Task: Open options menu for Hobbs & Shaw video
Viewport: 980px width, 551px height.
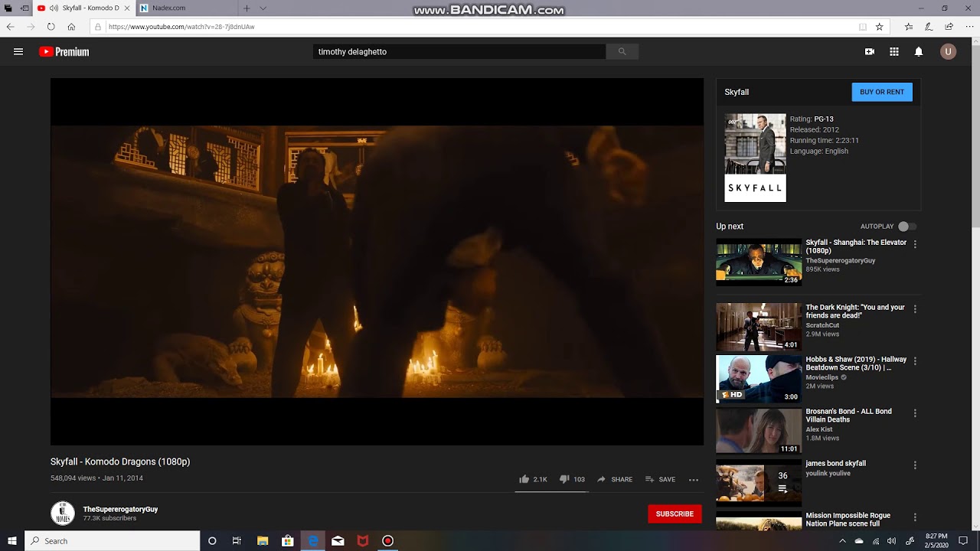Action: [915, 361]
